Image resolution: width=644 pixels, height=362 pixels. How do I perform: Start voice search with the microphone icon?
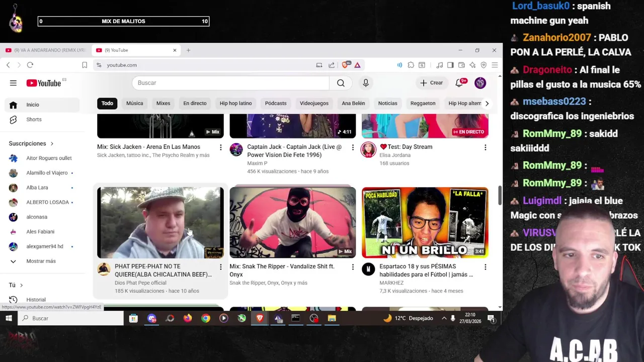coord(366,83)
